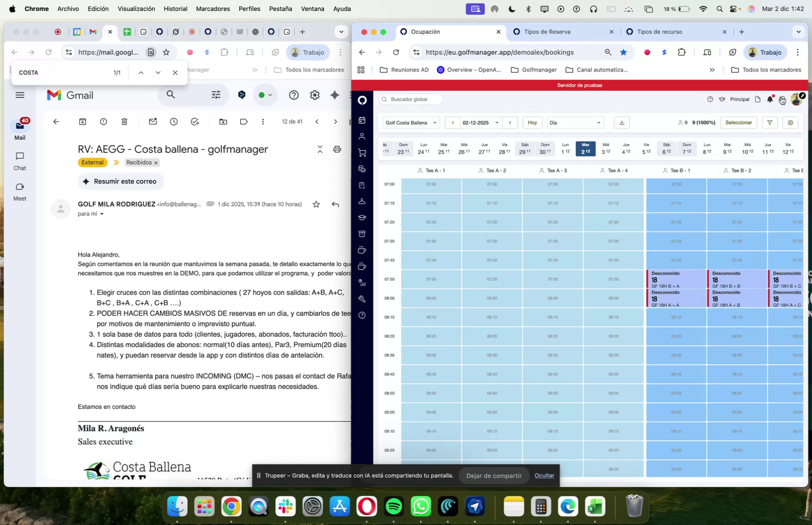The width and height of the screenshot is (812, 525).
Task: Select Mar 2 12 in the date strip
Action: (x=585, y=149)
